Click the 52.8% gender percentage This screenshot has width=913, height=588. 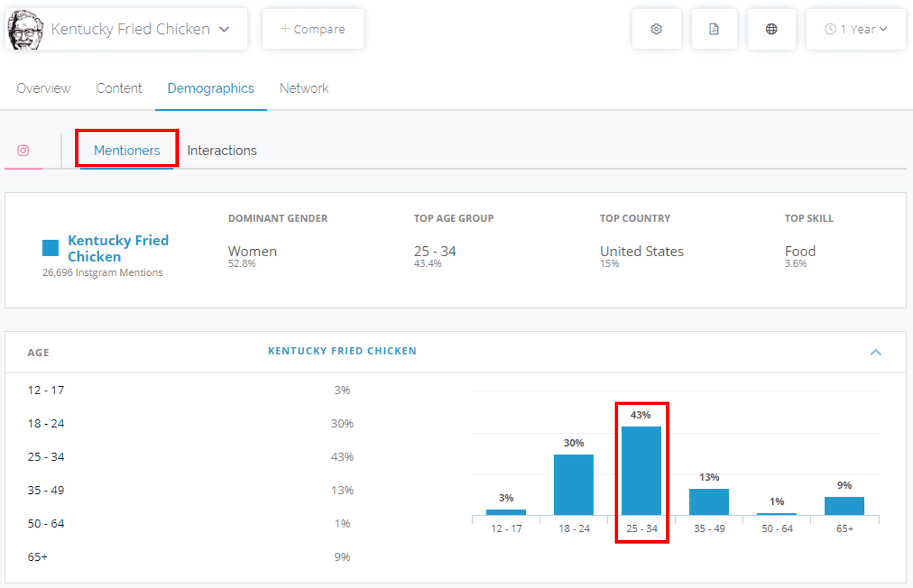coord(242,264)
